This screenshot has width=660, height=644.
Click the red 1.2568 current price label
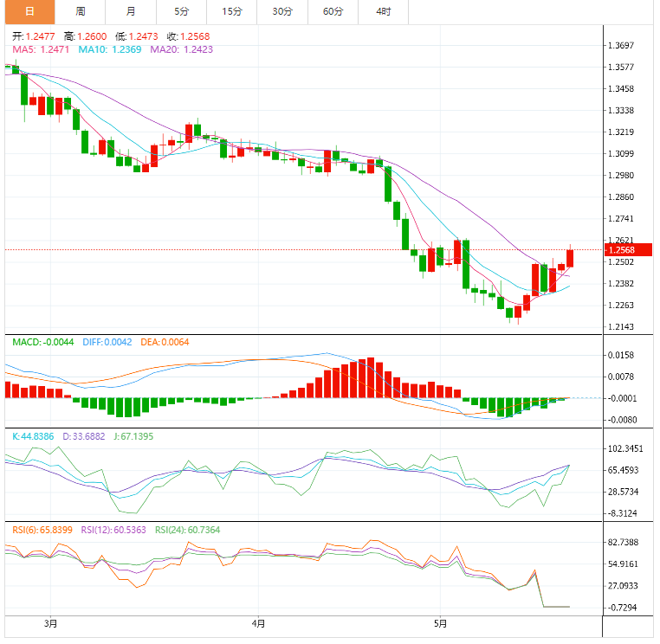point(628,250)
